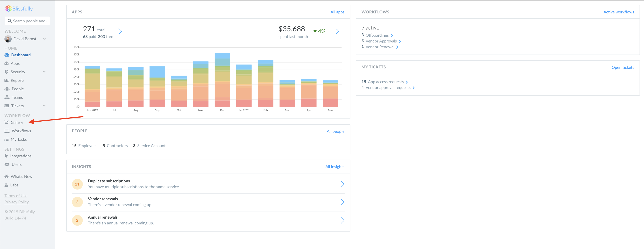Expand the Tickets sidebar section

click(x=44, y=106)
